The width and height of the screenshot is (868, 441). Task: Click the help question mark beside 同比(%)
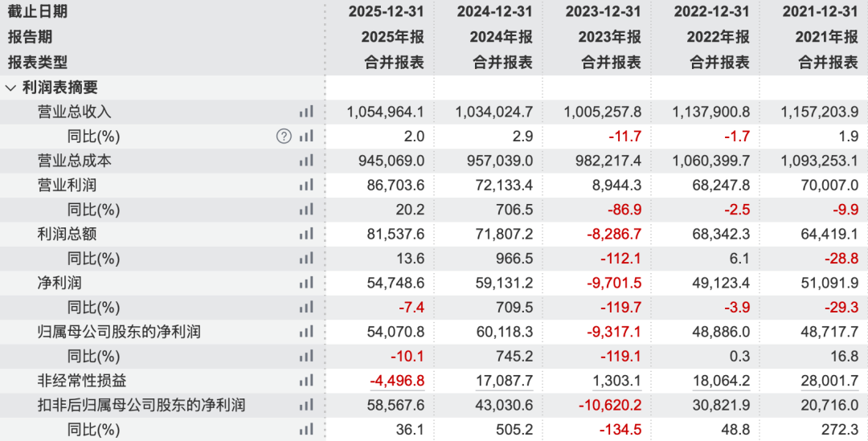pyautogui.click(x=284, y=136)
